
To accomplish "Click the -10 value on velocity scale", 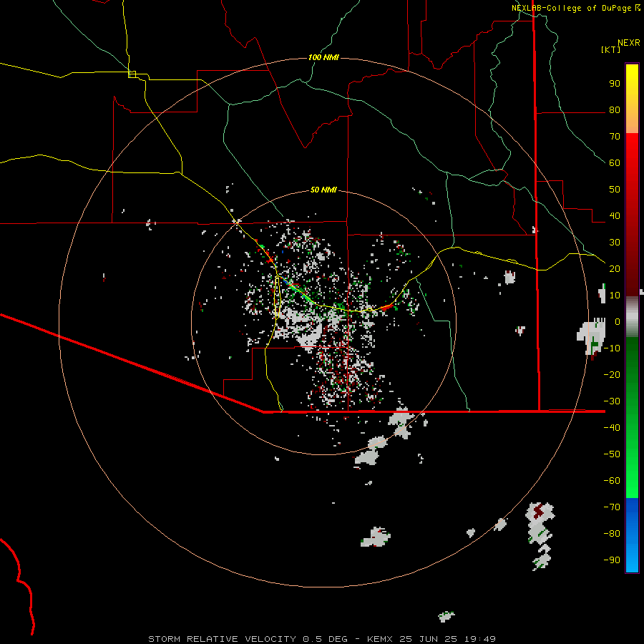I will click(x=612, y=348).
